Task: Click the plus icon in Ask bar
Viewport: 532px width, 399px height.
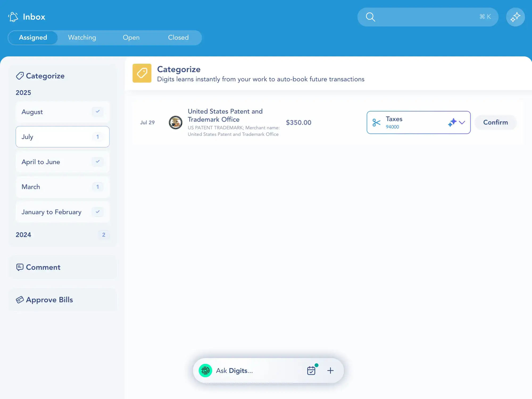Action: coord(330,371)
